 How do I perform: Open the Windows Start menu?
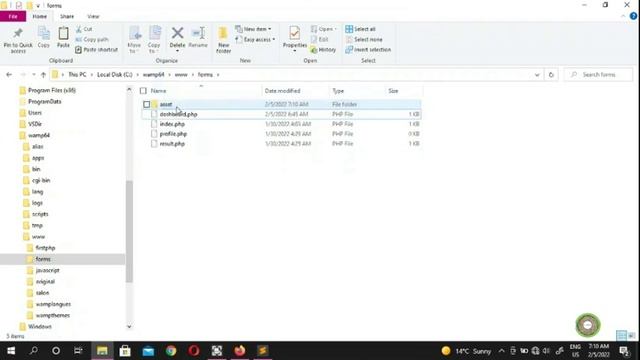point(11,351)
